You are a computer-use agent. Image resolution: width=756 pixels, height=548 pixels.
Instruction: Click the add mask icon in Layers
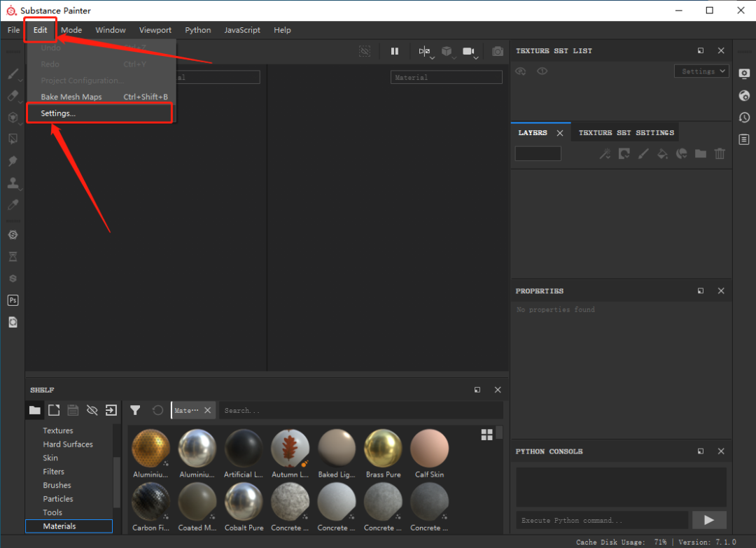(624, 154)
